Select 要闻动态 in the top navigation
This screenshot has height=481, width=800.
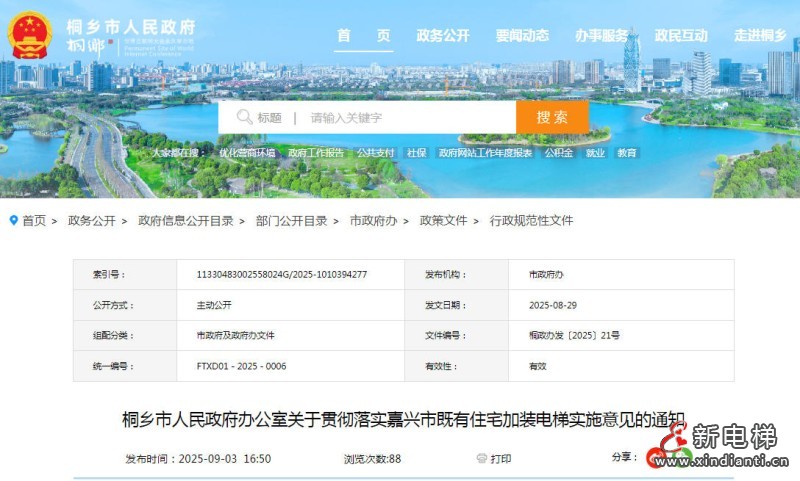pyautogui.click(x=522, y=35)
